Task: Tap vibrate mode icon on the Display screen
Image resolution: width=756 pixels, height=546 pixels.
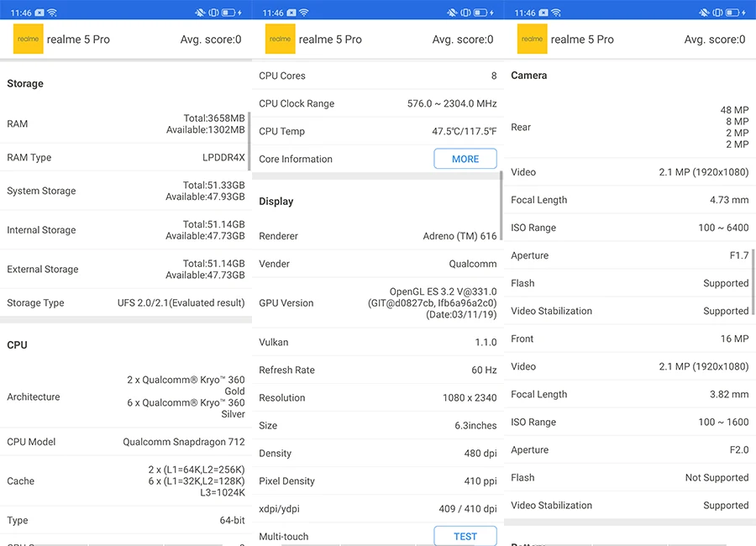Action: point(465,13)
